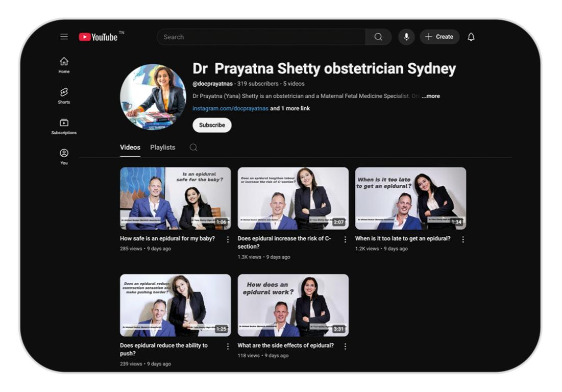Select the Videos tab
The width and height of the screenshot is (562, 392).
tap(130, 148)
